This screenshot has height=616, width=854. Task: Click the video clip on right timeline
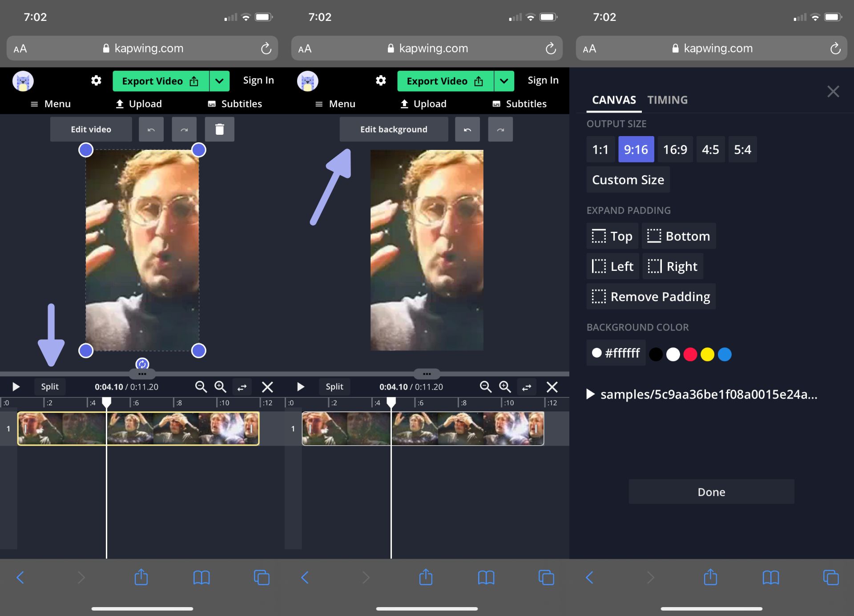pos(423,428)
